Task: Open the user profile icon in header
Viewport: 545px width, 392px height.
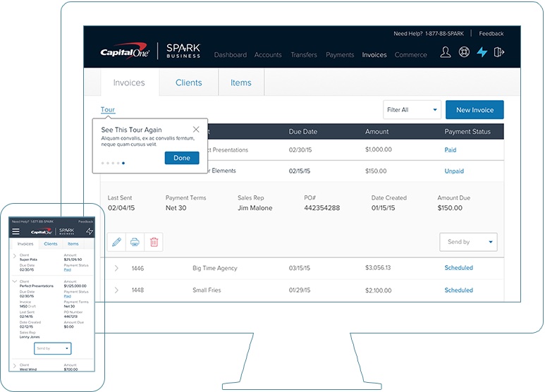Action: [446, 52]
